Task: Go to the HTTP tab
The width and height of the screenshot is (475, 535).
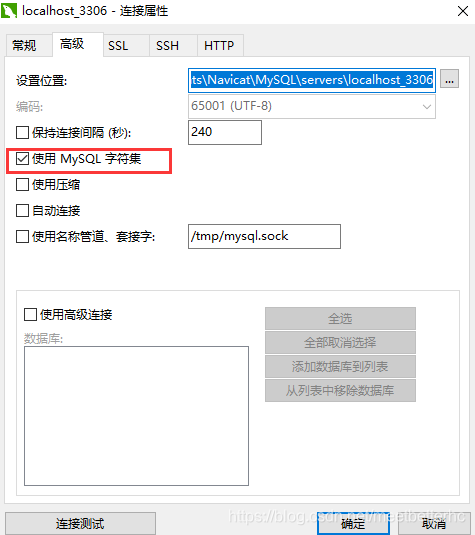Action: point(220,45)
